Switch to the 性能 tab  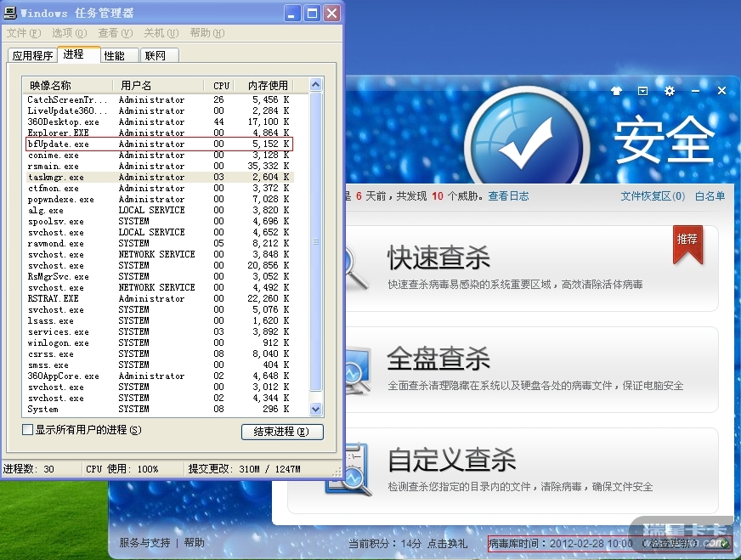pyautogui.click(x=120, y=56)
